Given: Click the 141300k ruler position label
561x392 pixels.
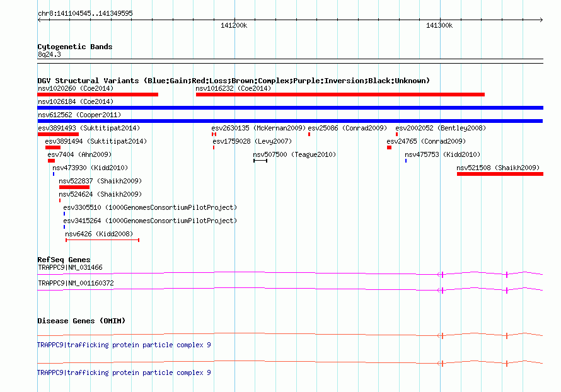Looking at the screenshot, I should [x=439, y=25].
